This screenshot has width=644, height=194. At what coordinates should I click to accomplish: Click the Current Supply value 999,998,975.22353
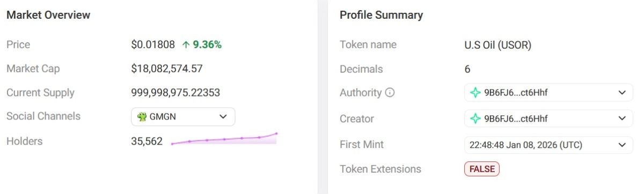[175, 93]
